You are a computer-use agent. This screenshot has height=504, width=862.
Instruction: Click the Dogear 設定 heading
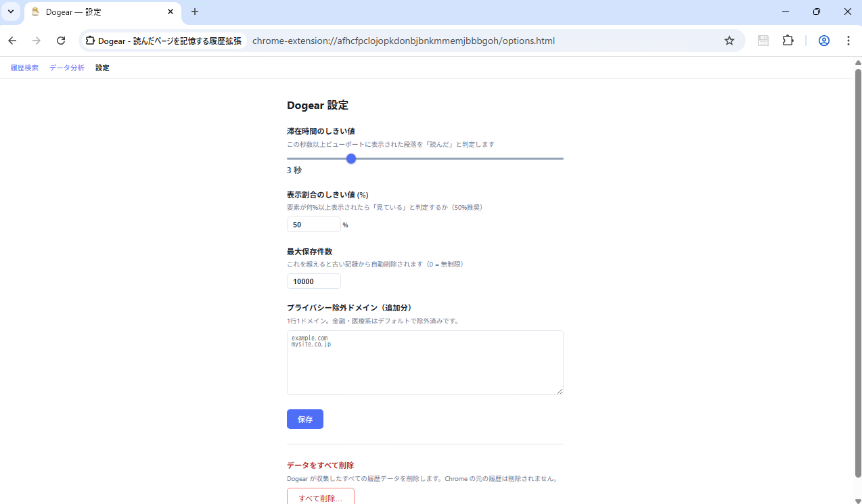pyautogui.click(x=317, y=106)
